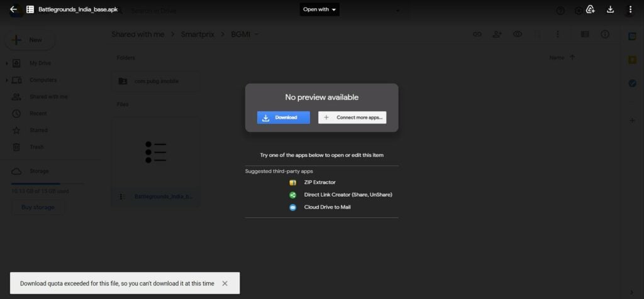Open Trash in sidebar
The image size is (644, 299).
(36, 147)
